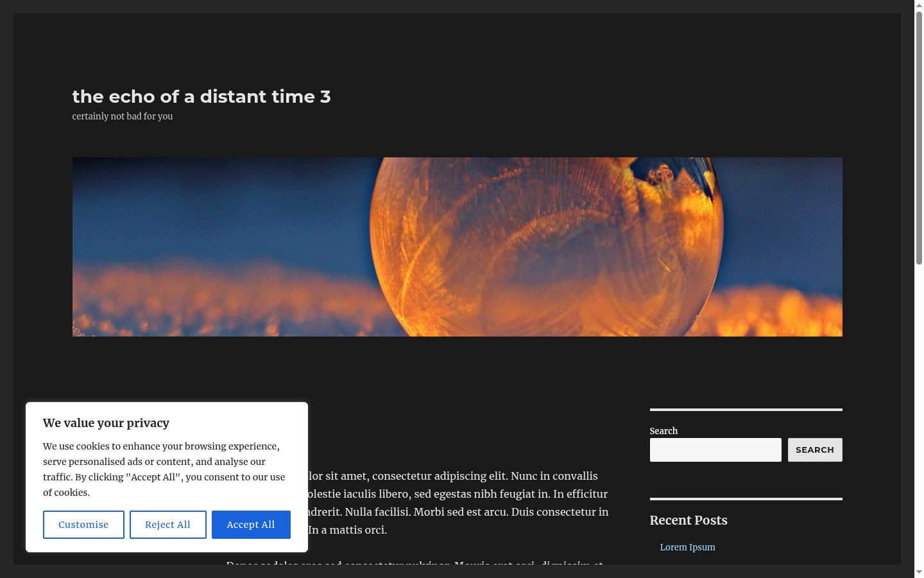Viewport: 924px width, 578px height.
Task: Accept all cookies
Action: point(251,525)
